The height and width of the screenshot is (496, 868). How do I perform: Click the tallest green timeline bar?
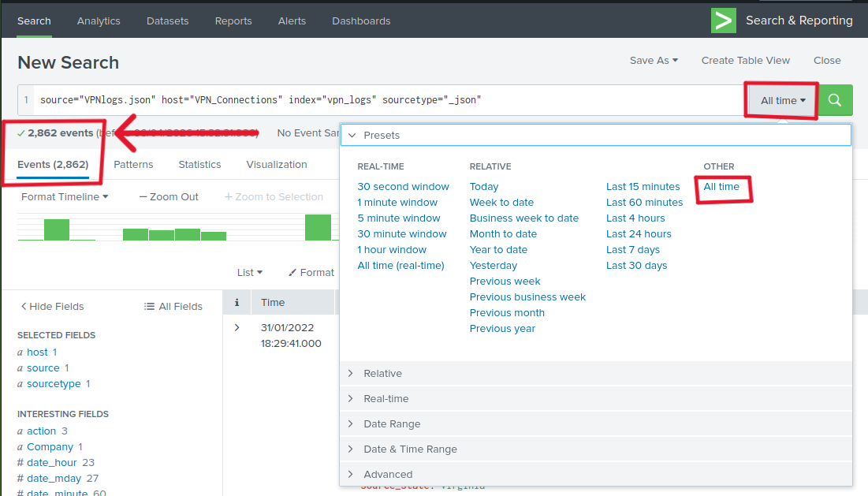318,227
